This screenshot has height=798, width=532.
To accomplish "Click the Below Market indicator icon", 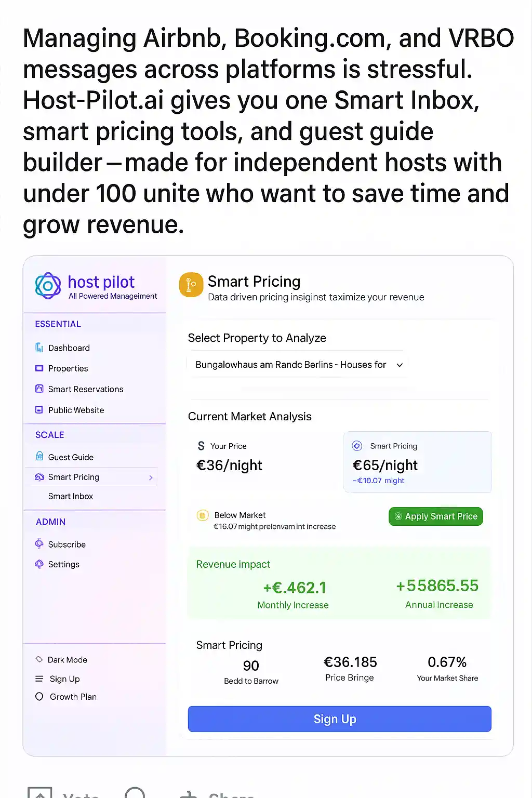I will [202, 515].
